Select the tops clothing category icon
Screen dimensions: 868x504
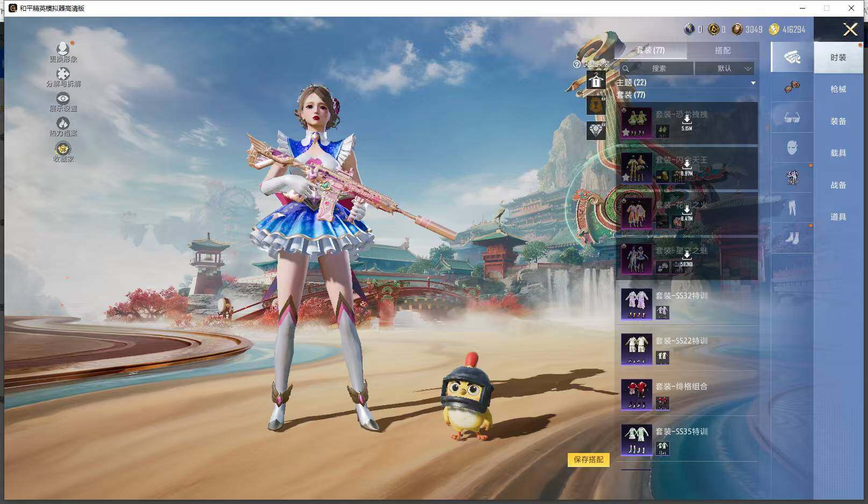[792, 177]
